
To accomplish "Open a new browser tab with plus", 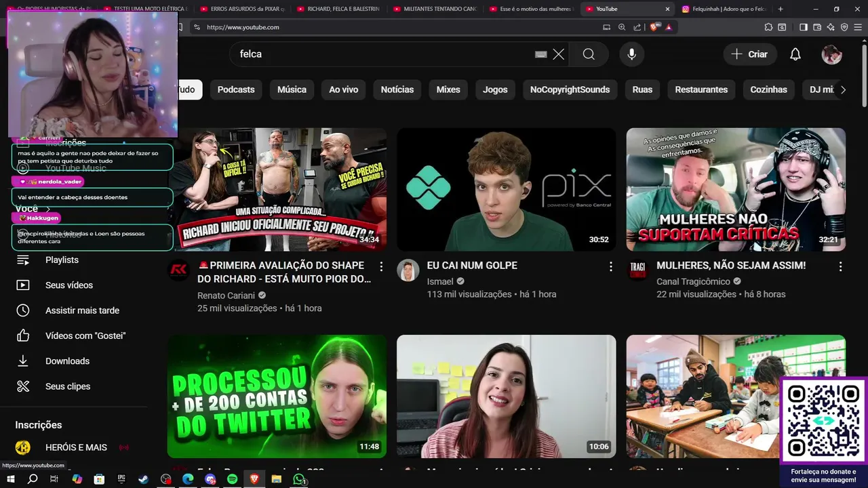I will [781, 9].
